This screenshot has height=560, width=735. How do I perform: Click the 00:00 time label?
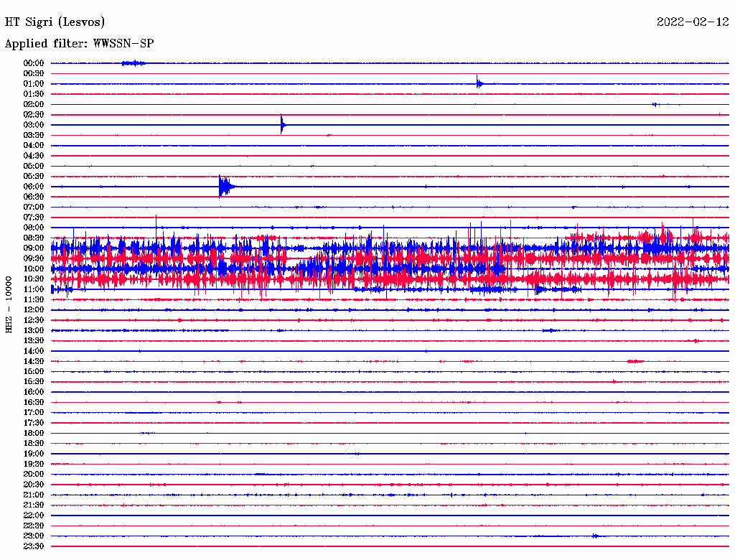coord(34,63)
